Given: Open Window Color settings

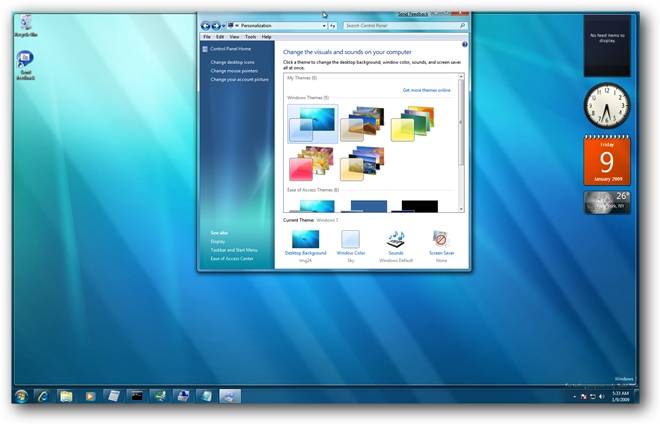Looking at the screenshot, I should pyautogui.click(x=351, y=246).
